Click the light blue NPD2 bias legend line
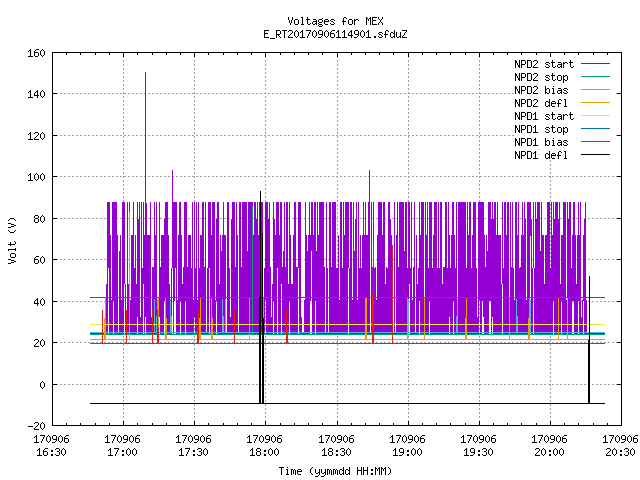Image resolution: width=640 pixels, height=480 pixels. [595, 90]
